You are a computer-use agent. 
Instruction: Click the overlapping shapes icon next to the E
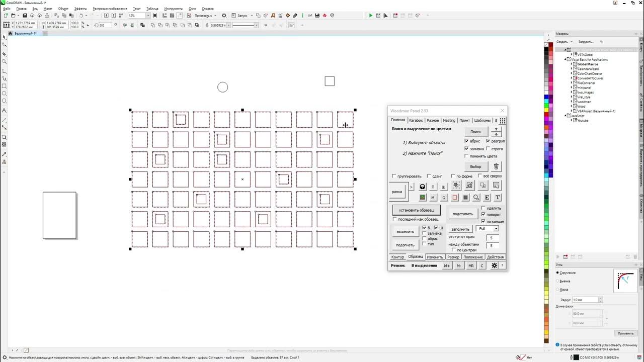(476, 198)
